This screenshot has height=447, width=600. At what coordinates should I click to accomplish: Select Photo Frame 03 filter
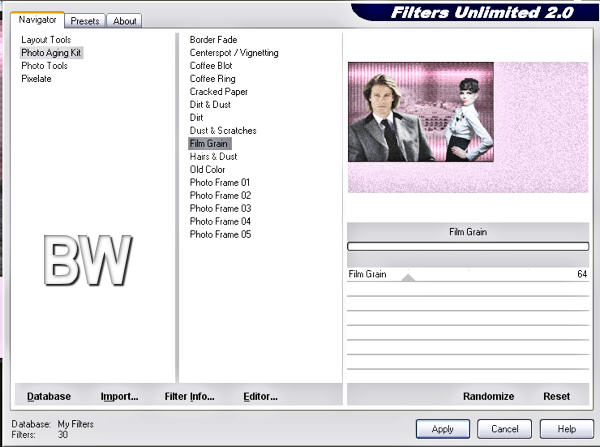(x=220, y=209)
